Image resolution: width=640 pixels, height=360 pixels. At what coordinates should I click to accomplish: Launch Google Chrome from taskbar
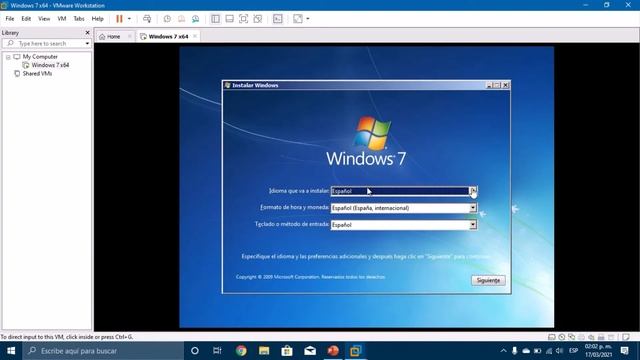pyautogui.click(x=241, y=351)
